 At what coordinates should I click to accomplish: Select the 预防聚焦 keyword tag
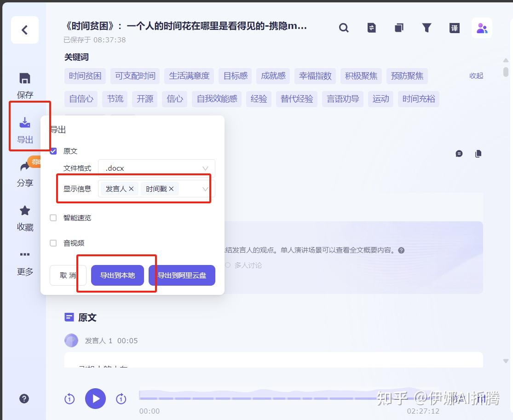click(407, 76)
